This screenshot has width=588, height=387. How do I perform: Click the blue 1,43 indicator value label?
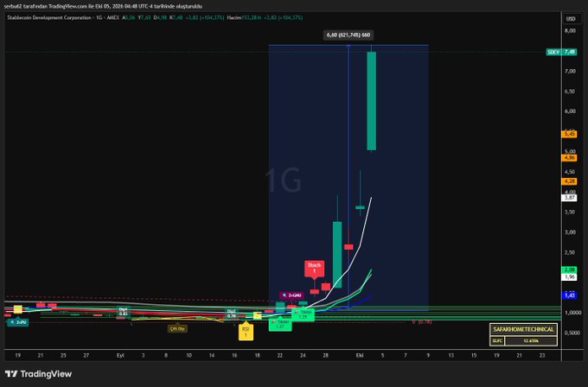coord(569,295)
